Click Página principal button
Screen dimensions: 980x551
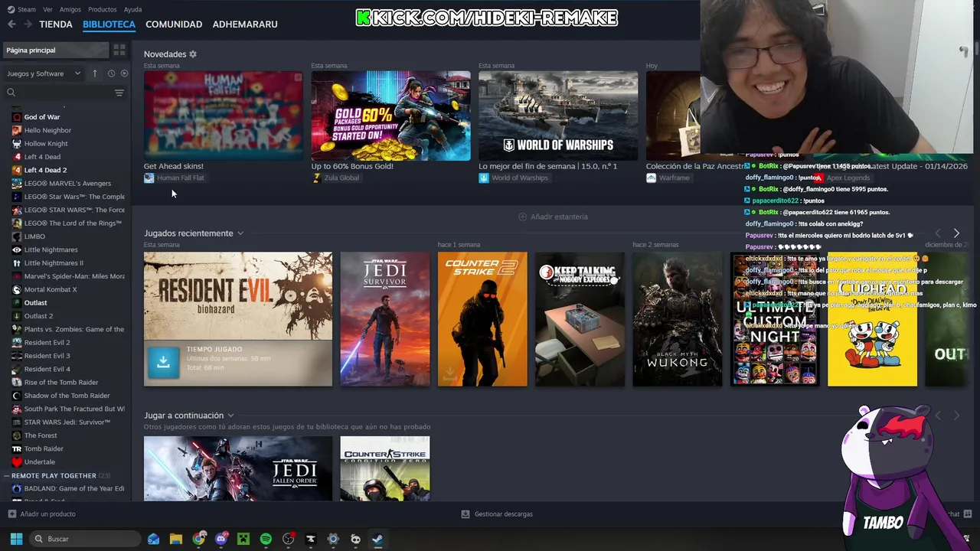pos(56,50)
